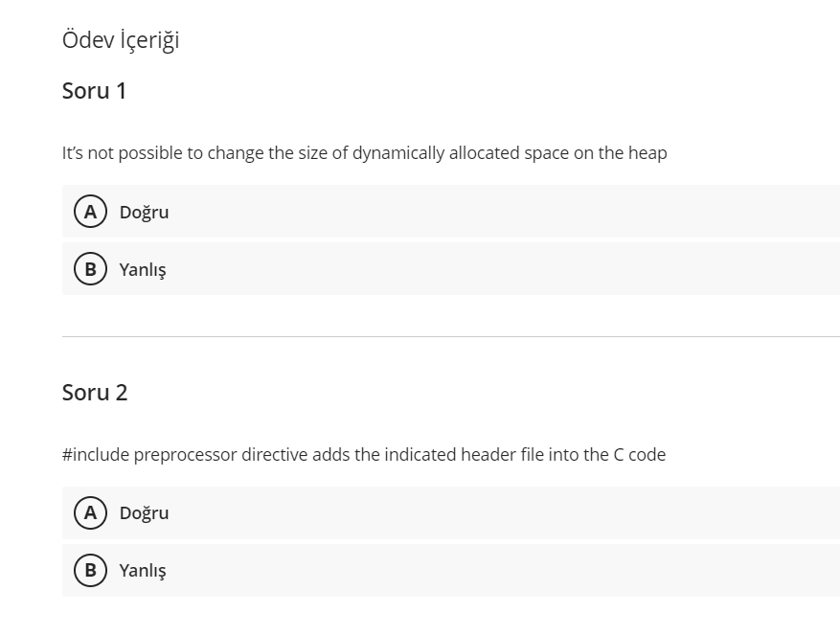This screenshot has width=840, height=636.
Task: Click the empty area of Soru 1's Yanlış row
Action: 498,269
